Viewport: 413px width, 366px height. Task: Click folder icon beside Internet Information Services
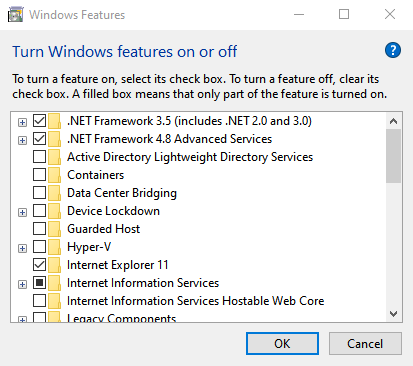(x=55, y=283)
